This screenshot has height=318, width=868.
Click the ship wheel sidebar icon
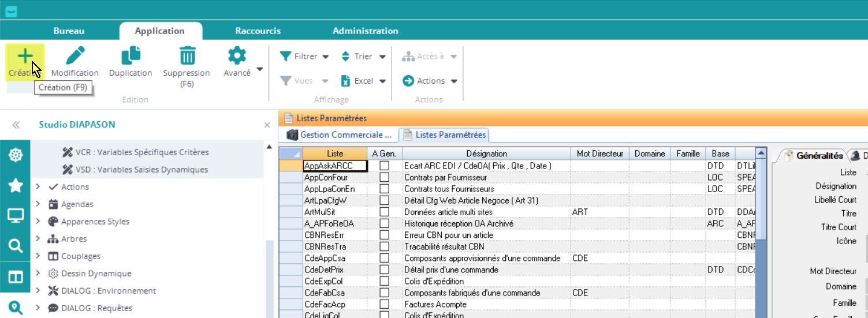click(x=15, y=155)
